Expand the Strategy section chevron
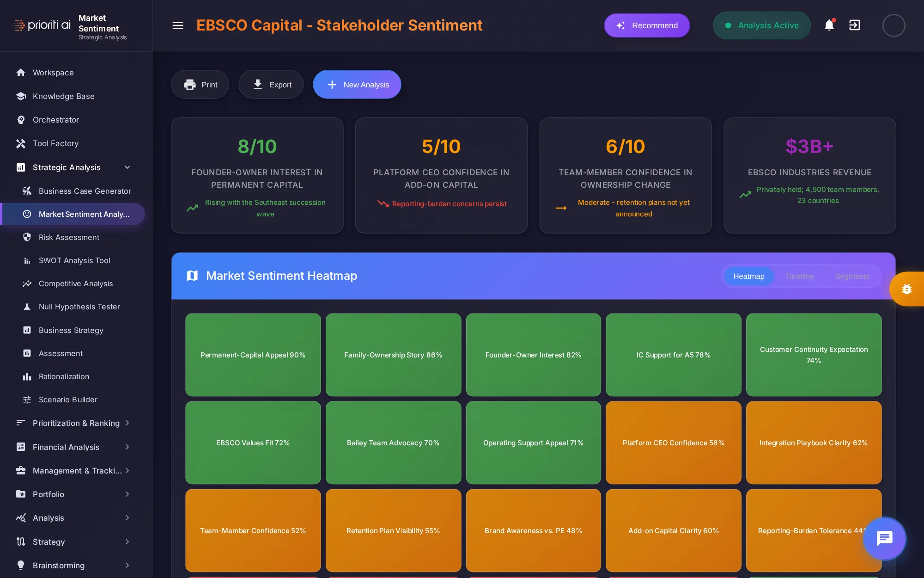Image resolution: width=924 pixels, height=578 pixels. (128, 541)
